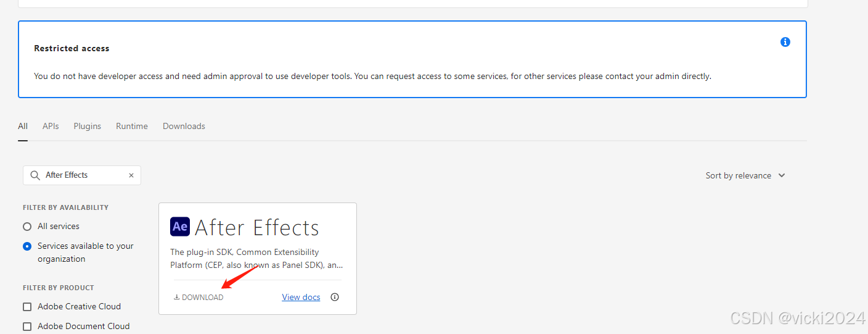Open the Sort by relevance dropdown
Screen dimensions: 868x334
click(x=745, y=175)
